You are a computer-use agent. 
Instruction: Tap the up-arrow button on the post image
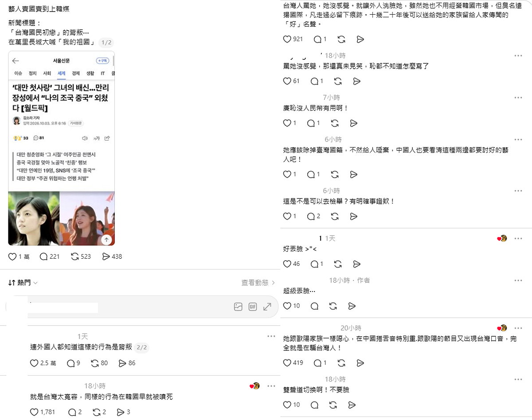click(106, 240)
